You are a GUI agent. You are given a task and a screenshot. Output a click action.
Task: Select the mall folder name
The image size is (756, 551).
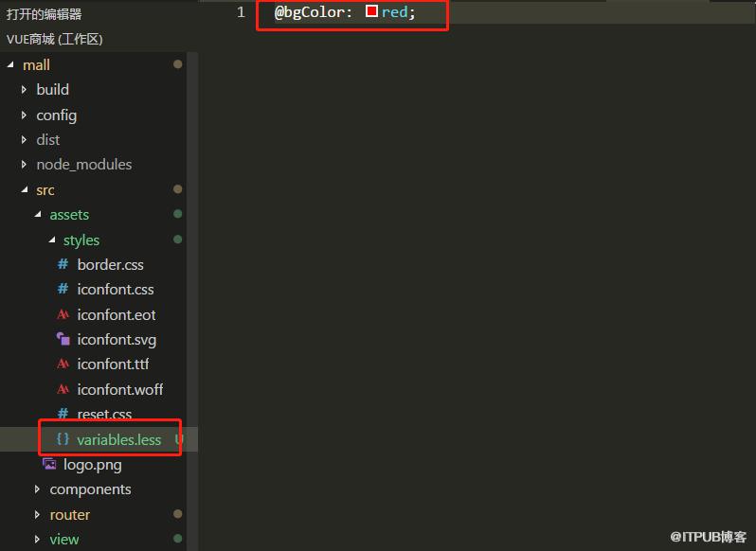37,65
